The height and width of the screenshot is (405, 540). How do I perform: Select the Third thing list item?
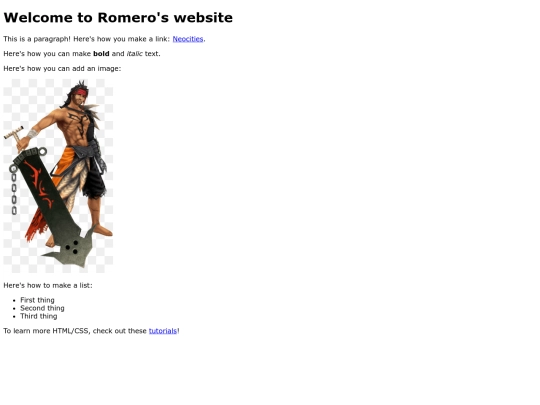(39, 316)
